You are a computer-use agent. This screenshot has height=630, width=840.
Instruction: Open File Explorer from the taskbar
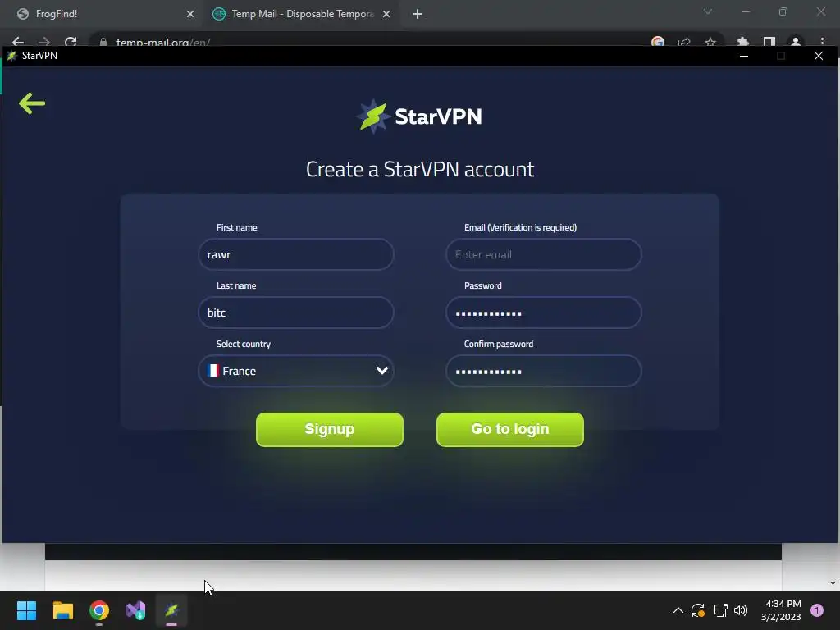[62, 610]
